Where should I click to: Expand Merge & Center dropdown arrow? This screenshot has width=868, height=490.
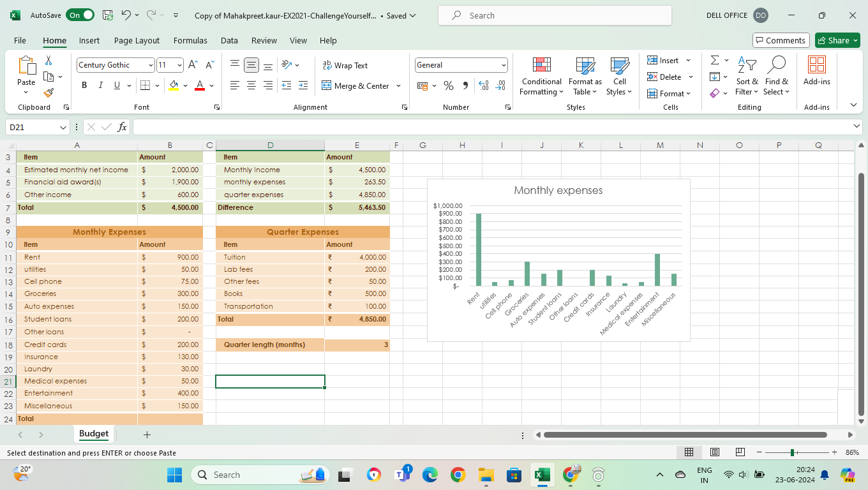(399, 85)
